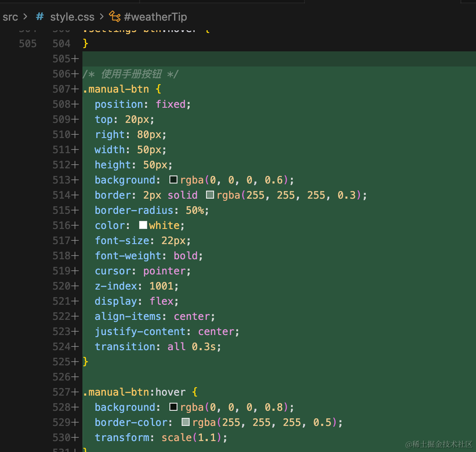
Task: Click the .manual-btn:hover selector
Action: [134, 392]
